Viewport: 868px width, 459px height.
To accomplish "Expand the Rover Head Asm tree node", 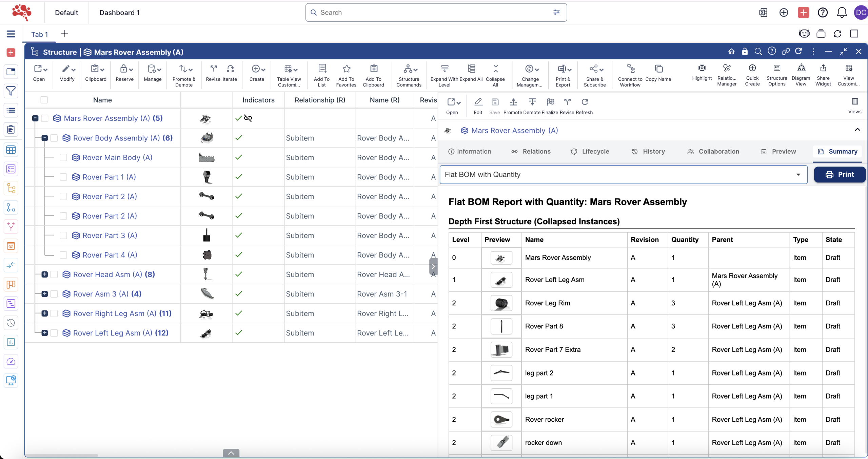I will [44, 274].
